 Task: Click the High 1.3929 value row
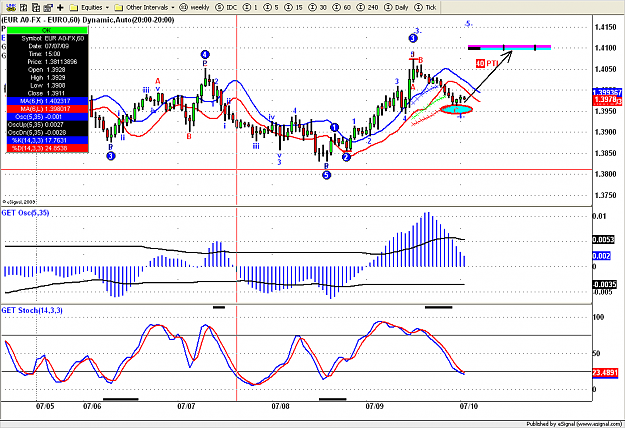tap(47, 78)
